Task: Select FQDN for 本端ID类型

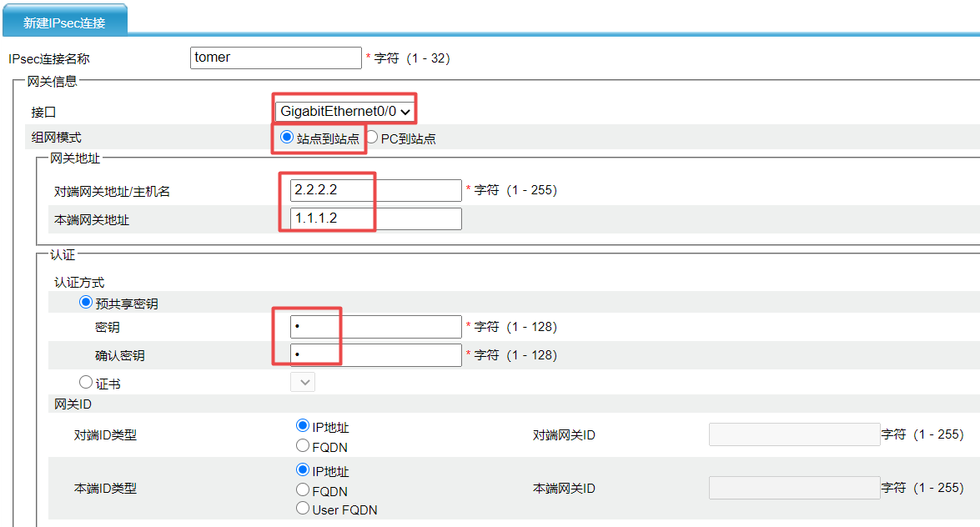Action: click(x=303, y=490)
